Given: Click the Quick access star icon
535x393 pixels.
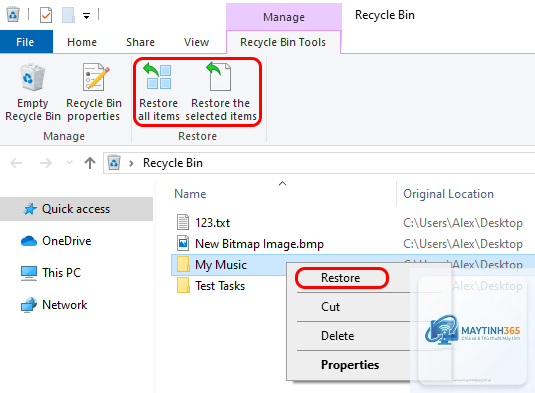Looking at the screenshot, I should (x=30, y=209).
